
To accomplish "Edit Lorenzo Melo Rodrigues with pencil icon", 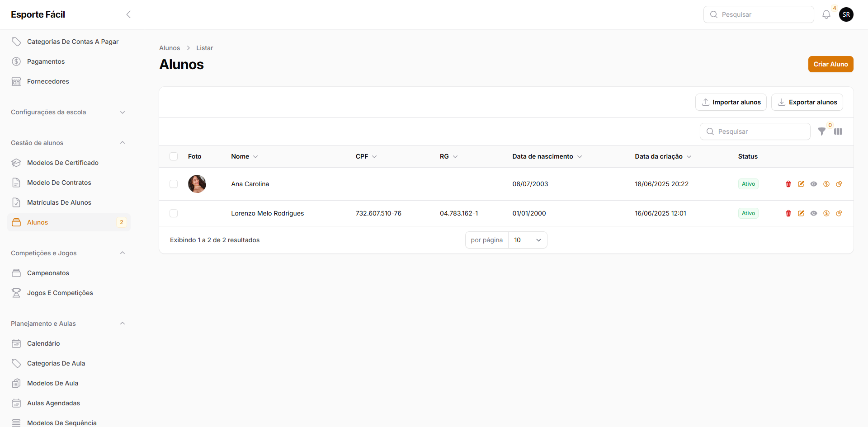I will tap(801, 213).
